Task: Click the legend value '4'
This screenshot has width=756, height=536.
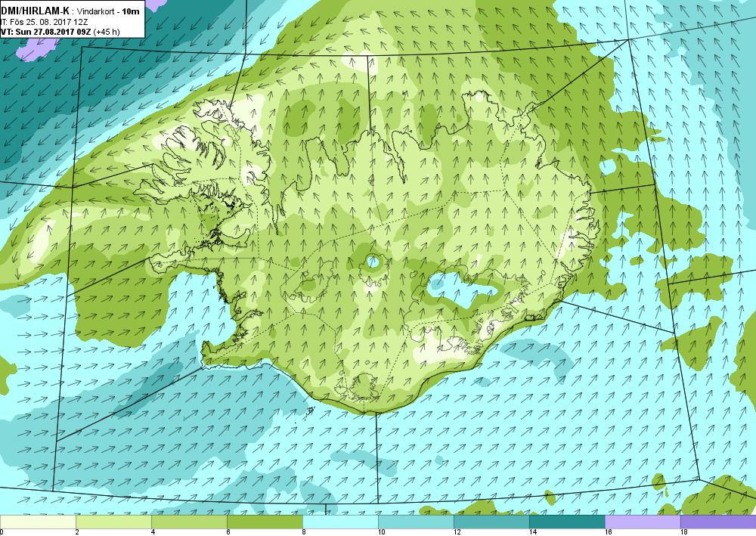Action: click(153, 532)
